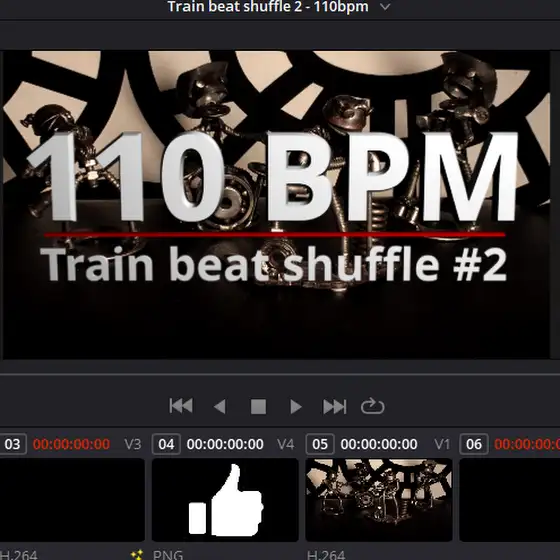The width and height of the screenshot is (560, 560).
Task: Click the V3 track label
Action: (132, 444)
